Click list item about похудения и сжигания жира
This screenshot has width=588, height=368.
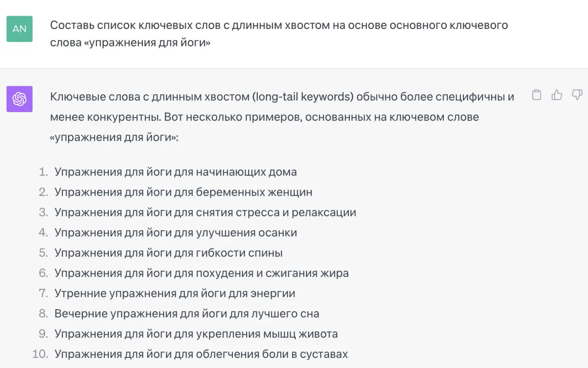[201, 273]
